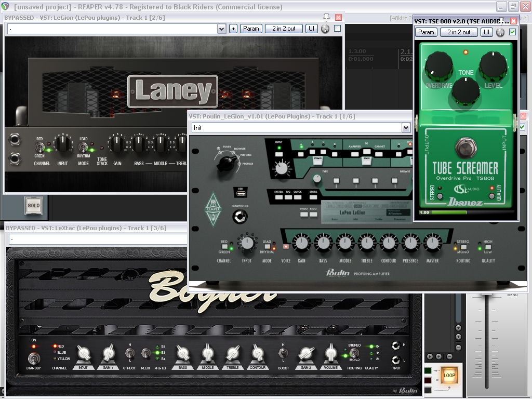The height and width of the screenshot is (399, 532).
Task: Click the Input H jack on Bogner LeXtac
Action: click(395, 345)
